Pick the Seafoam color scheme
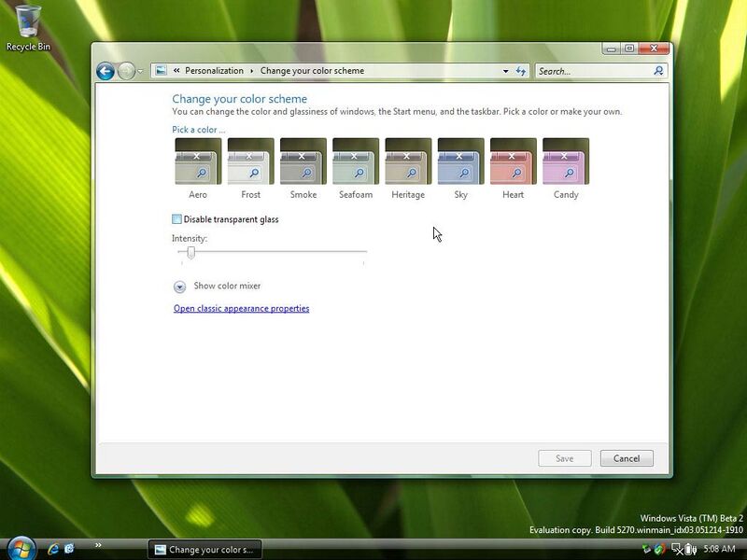This screenshot has height=560, width=747. tap(356, 161)
